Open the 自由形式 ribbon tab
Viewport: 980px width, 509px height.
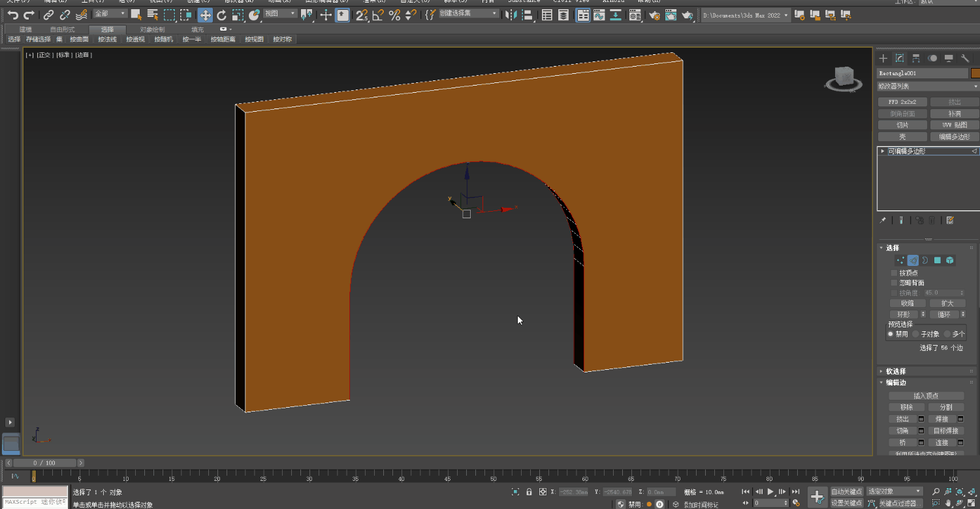tap(63, 29)
